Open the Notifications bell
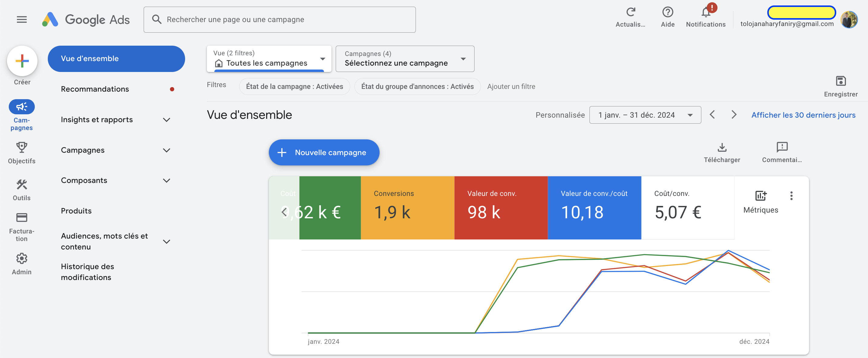The height and width of the screenshot is (358, 868). pyautogui.click(x=706, y=12)
